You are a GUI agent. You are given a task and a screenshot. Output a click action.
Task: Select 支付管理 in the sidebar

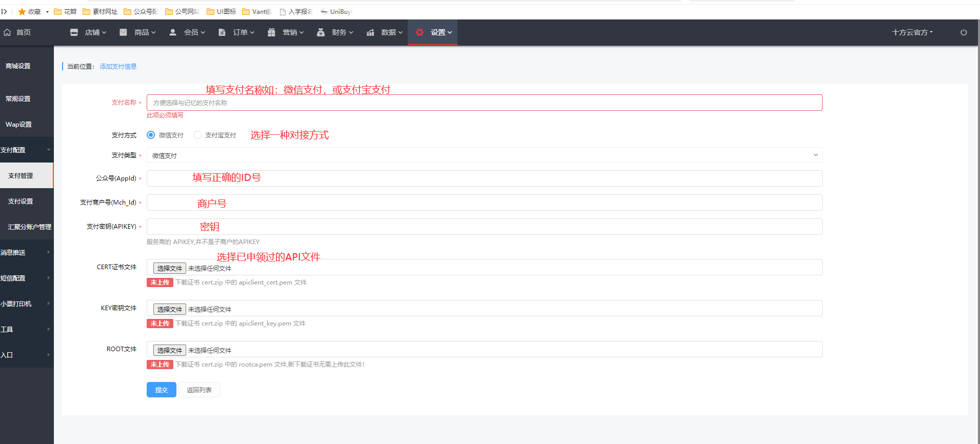(x=26, y=175)
